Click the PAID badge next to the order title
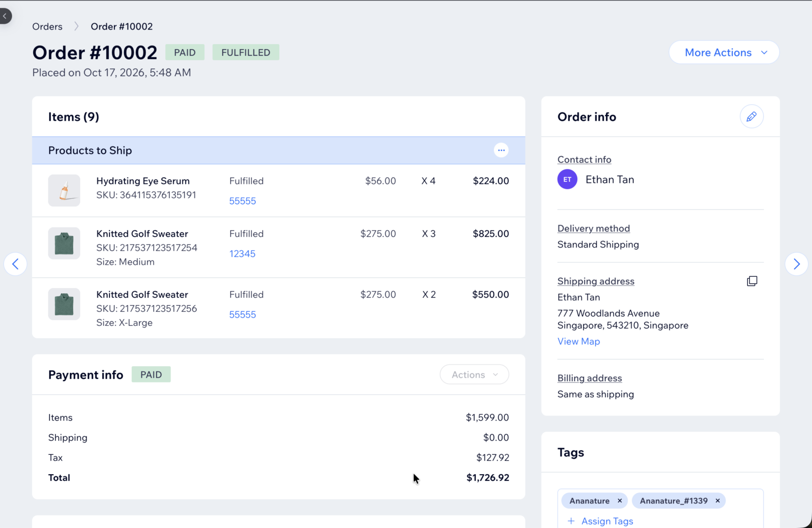This screenshot has width=812, height=528. coord(185,52)
